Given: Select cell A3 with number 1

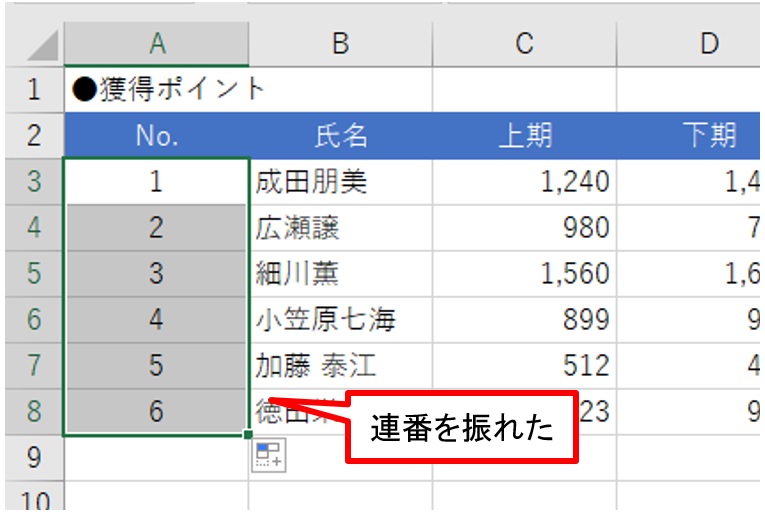Looking at the screenshot, I should pos(156,181).
